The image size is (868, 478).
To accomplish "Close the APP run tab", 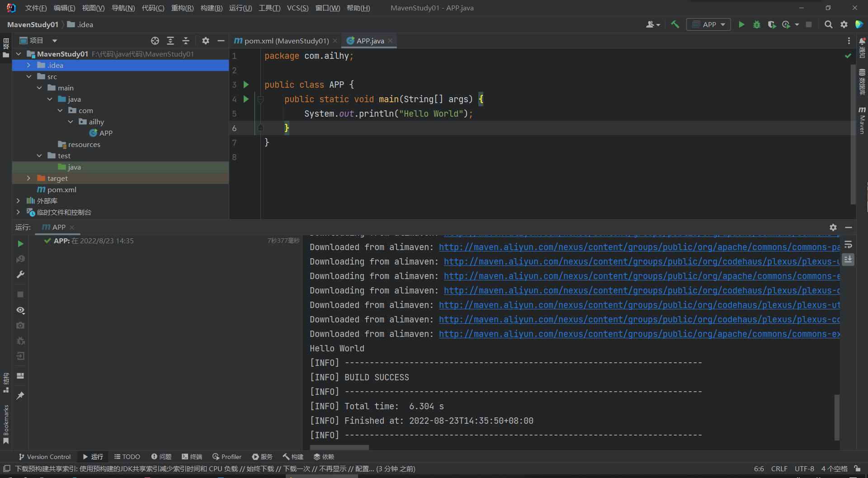I will (x=72, y=227).
